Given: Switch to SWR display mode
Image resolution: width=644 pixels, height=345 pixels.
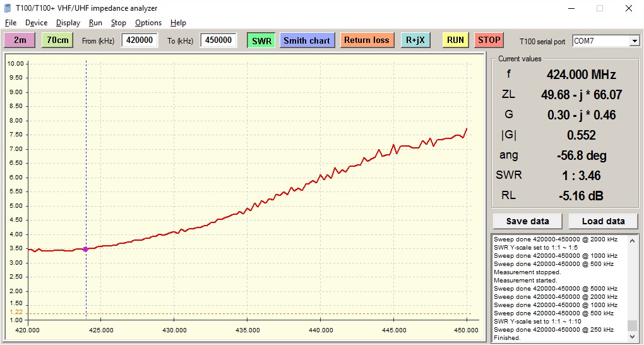Looking at the screenshot, I should 261,40.
